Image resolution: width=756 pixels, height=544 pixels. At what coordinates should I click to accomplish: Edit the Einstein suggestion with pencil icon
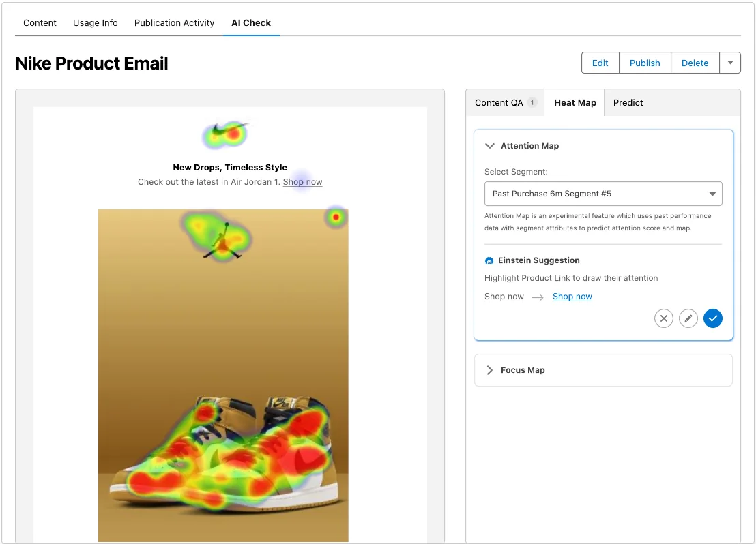coord(688,318)
